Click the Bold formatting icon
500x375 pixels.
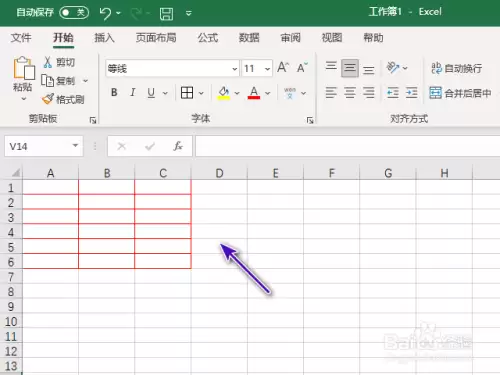(114, 92)
